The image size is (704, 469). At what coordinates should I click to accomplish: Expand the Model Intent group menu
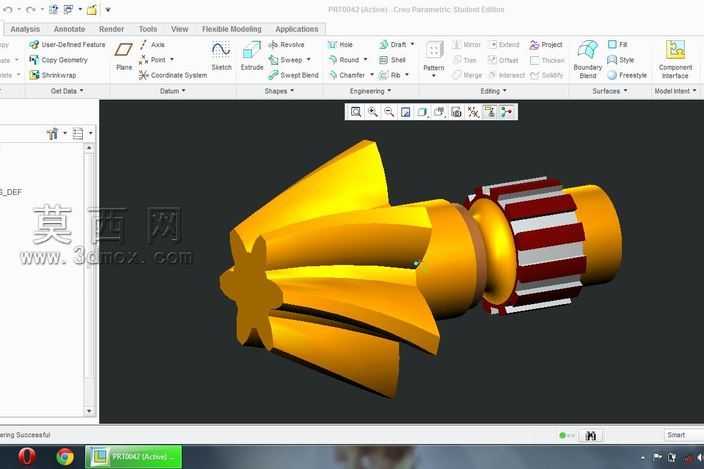click(x=675, y=91)
